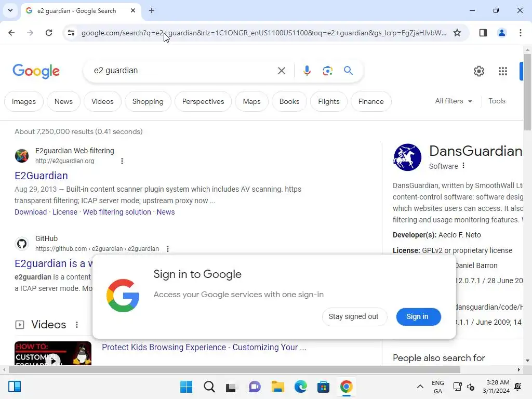
Task: Click the blue Sign in button
Action: 418,316
